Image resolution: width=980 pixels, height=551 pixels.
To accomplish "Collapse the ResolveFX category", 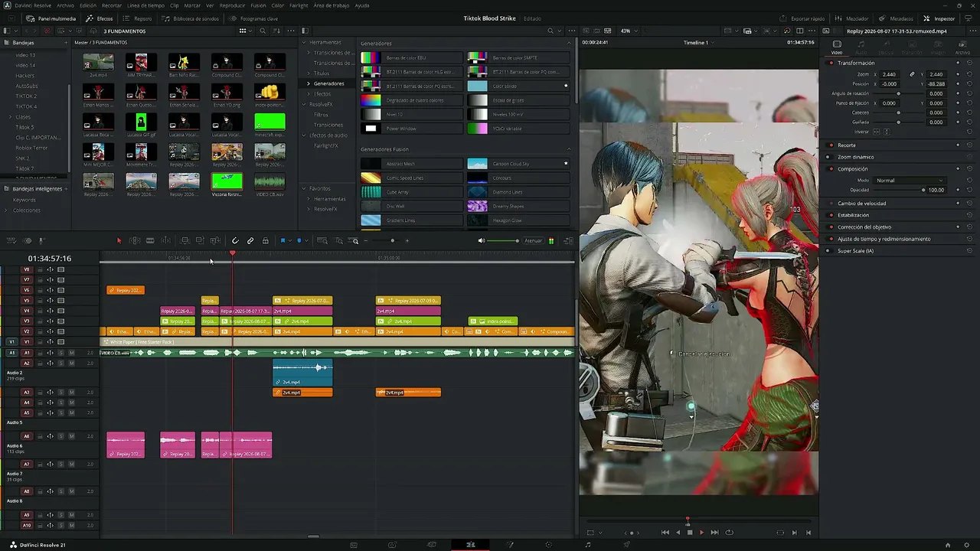I will 303,104.
